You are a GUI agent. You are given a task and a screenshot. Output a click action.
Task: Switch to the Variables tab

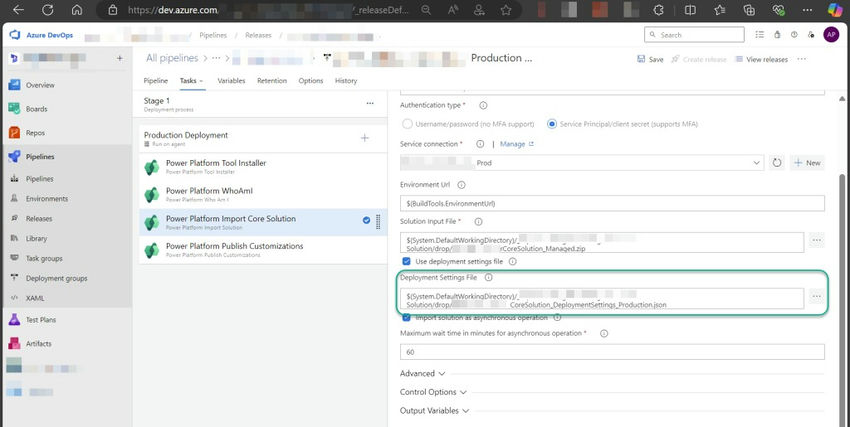231,81
